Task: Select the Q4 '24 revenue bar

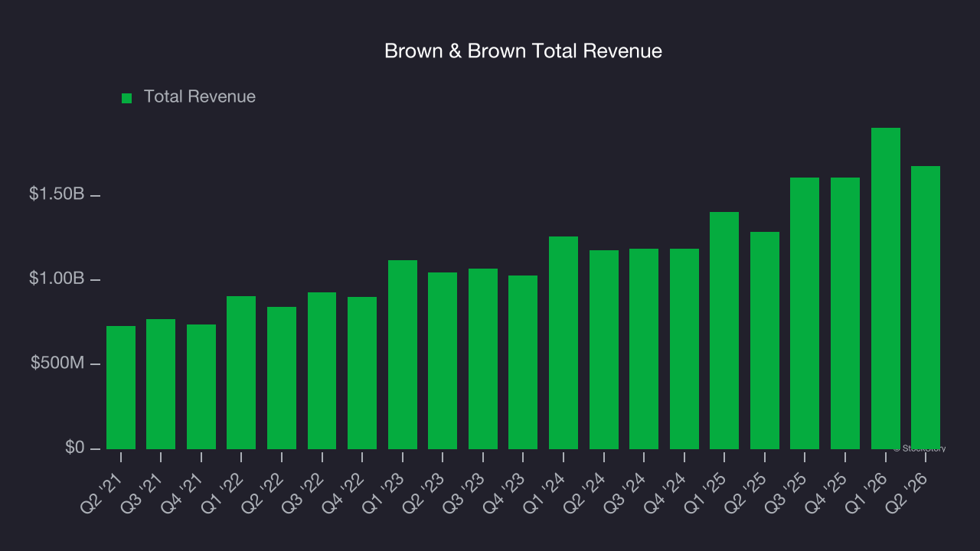Action: [684, 349]
